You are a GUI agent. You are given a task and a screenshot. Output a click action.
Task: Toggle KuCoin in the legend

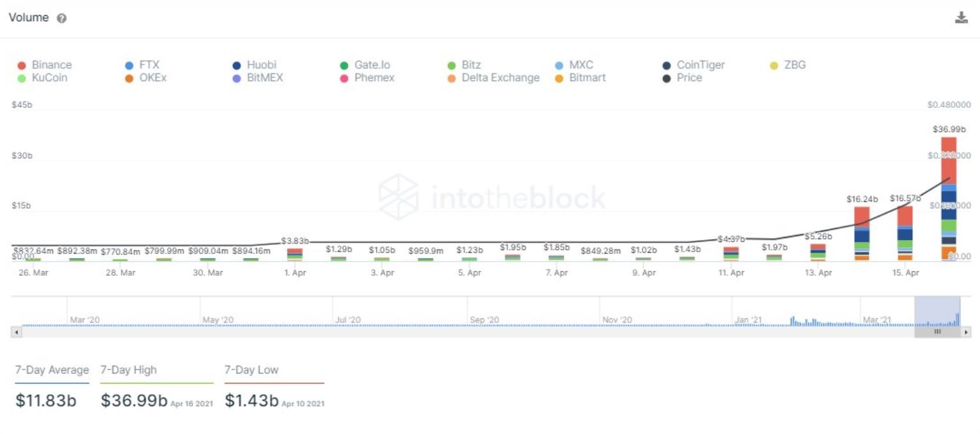[x=42, y=78]
